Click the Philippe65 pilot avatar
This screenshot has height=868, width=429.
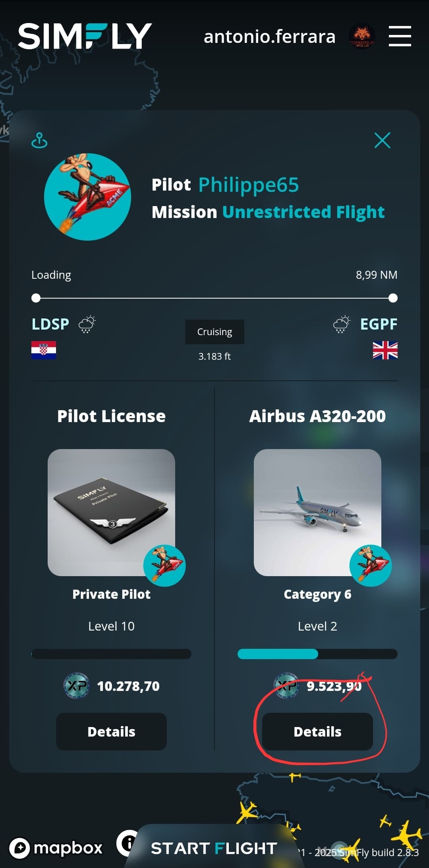(87, 197)
